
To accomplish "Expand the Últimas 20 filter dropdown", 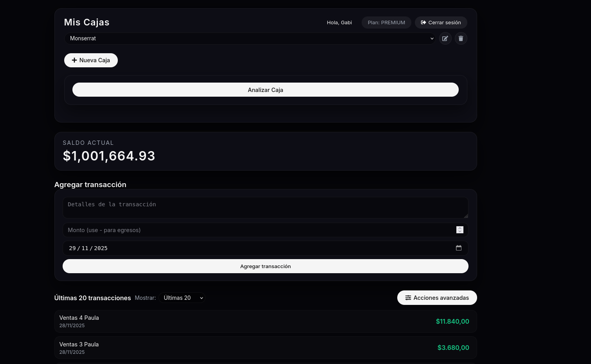I will pyautogui.click(x=182, y=298).
